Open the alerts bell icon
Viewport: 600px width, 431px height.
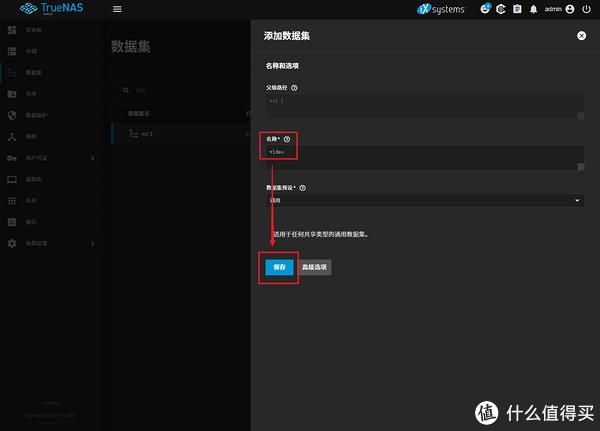(x=533, y=9)
